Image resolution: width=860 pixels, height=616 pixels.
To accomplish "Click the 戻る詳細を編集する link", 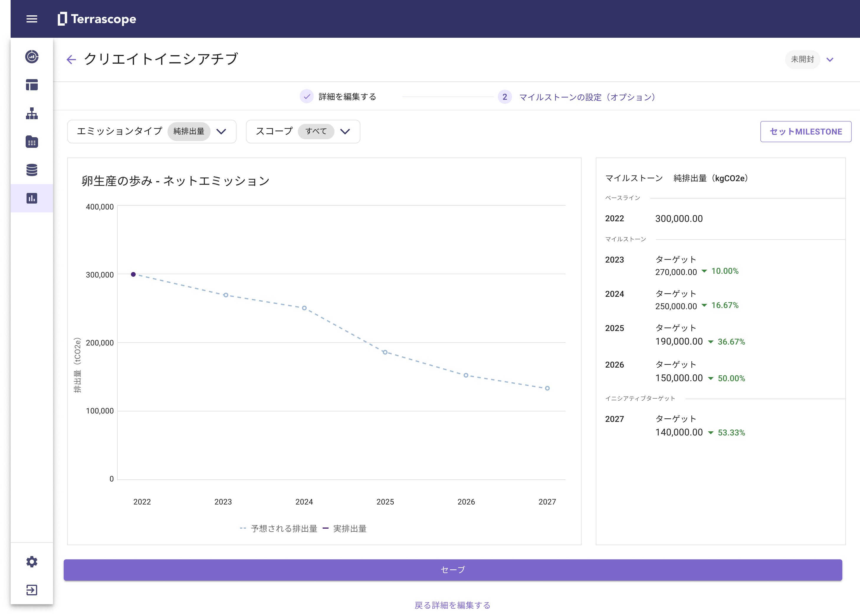I will 453,605.
